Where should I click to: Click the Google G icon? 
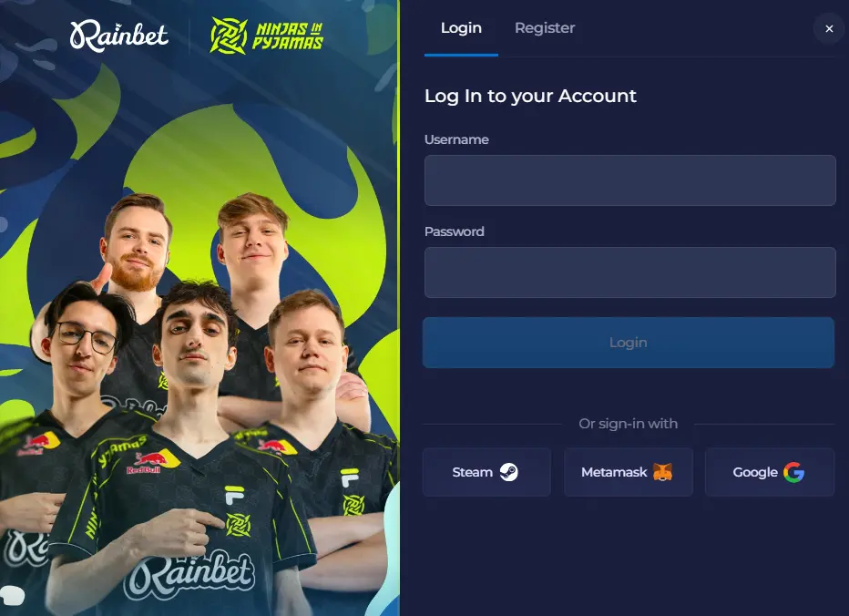(793, 472)
